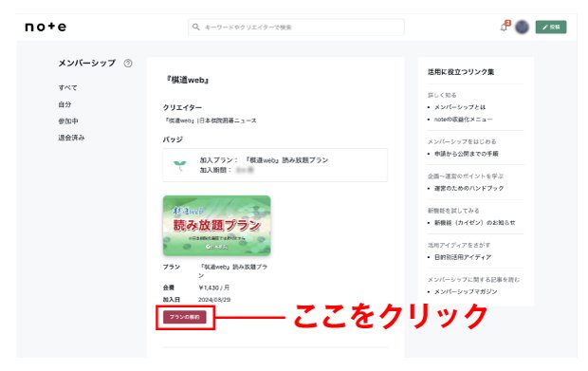Open the メンバーシップとは link
The image size is (588, 371).
tap(460, 107)
